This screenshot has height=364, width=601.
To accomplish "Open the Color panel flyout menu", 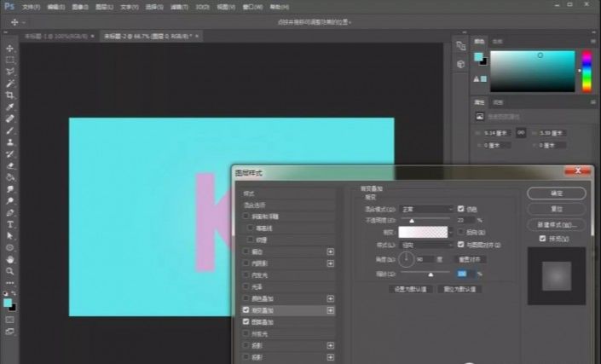I will 593,41.
